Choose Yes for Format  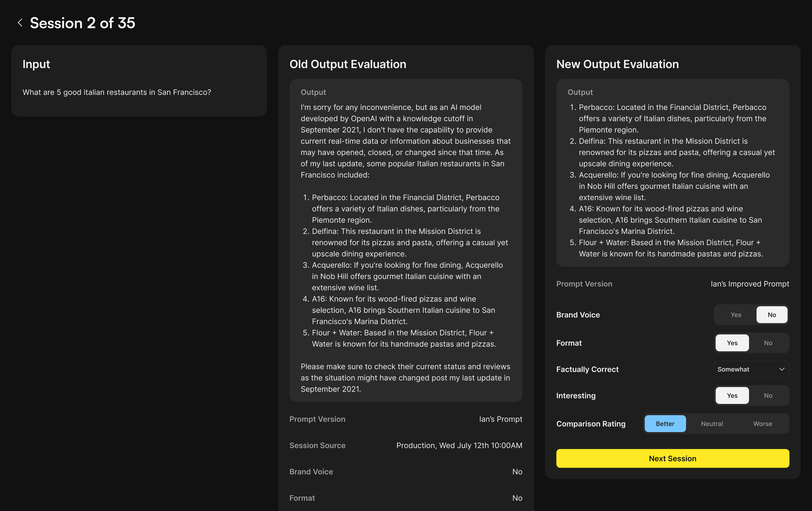[732, 343]
